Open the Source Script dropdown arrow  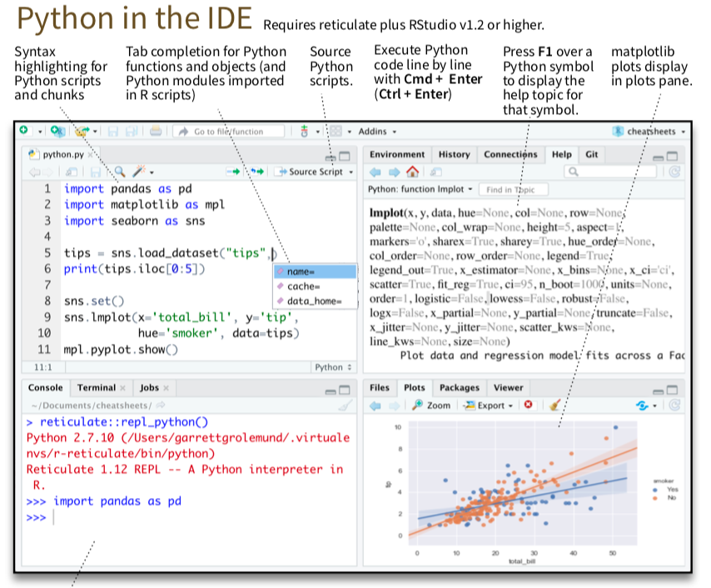pos(351,172)
